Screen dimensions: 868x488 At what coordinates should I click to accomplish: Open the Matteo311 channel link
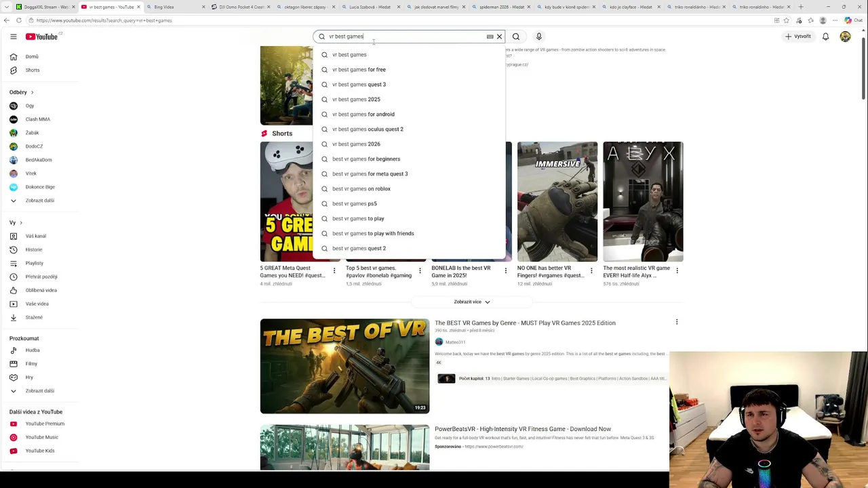tap(455, 342)
